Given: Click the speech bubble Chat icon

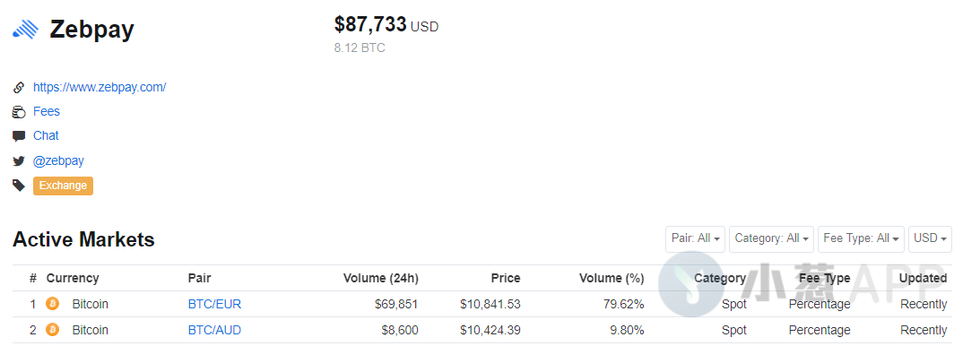Looking at the screenshot, I should pos(19,136).
